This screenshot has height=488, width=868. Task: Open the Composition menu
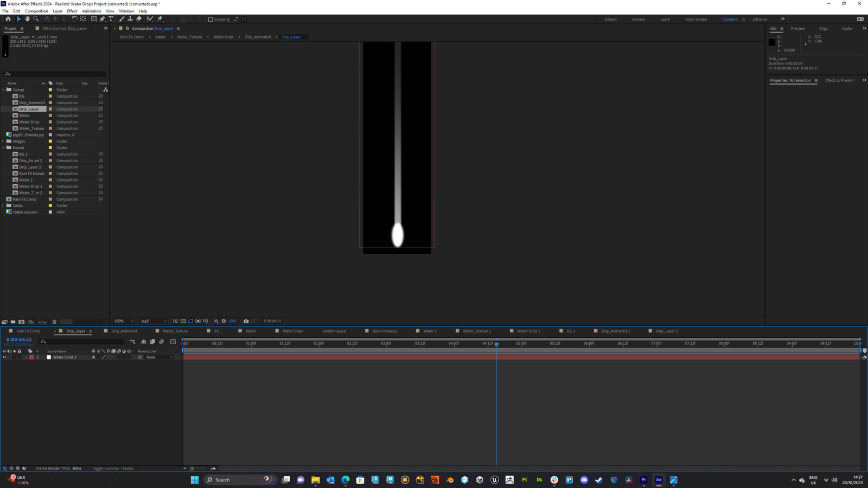click(36, 11)
